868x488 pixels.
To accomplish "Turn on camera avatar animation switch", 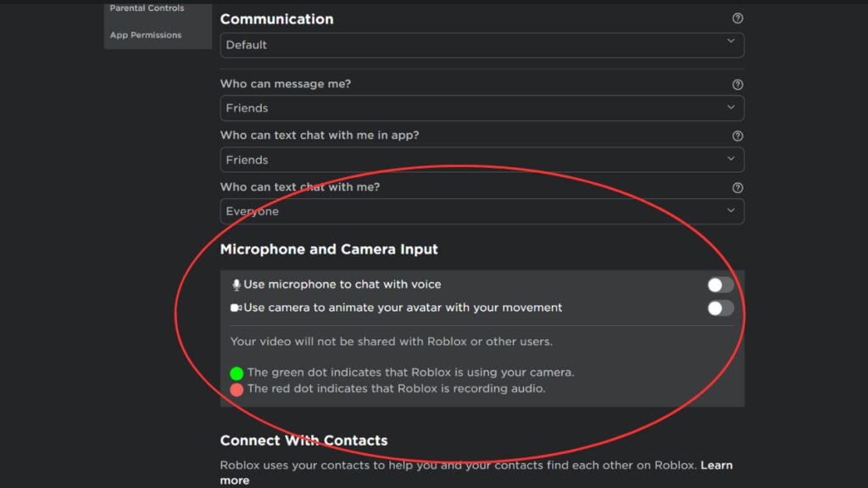I will click(720, 308).
